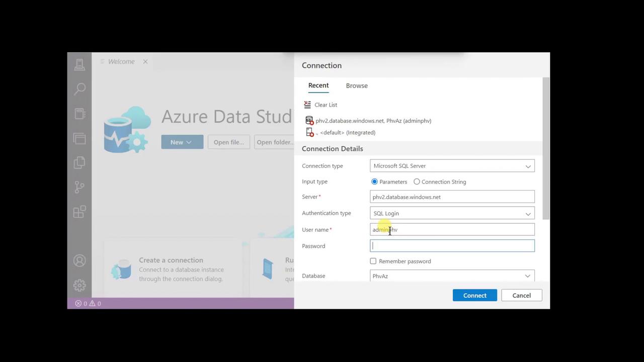Image resolution: width=644 pixels, height=362 pixels.
Task: Click the Clear List link
Action: point(326,105)
